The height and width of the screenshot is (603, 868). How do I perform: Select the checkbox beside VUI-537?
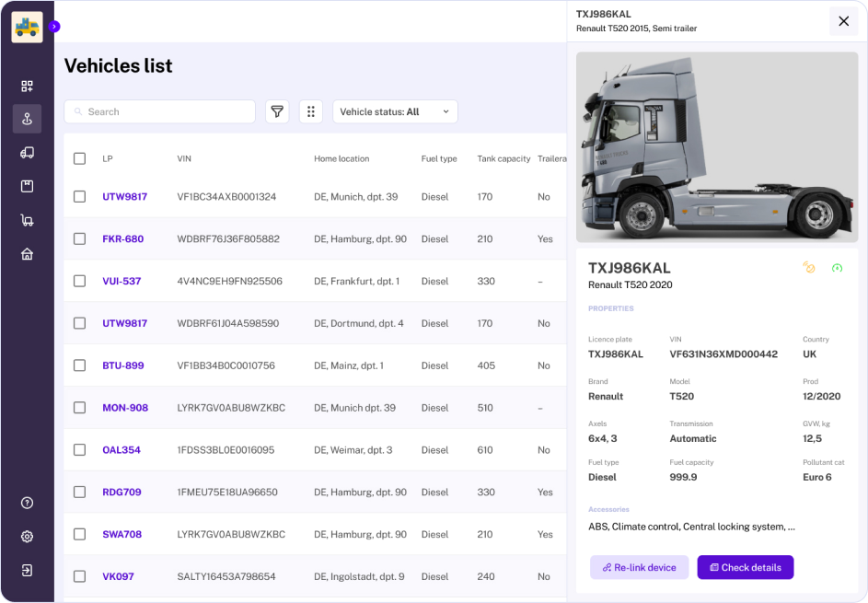[x=79, y=281]
